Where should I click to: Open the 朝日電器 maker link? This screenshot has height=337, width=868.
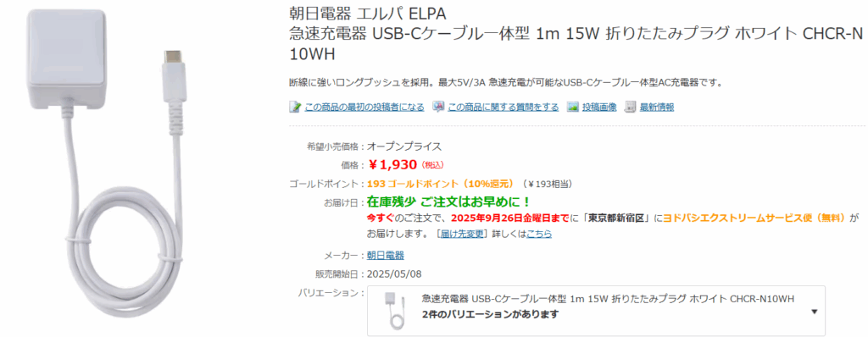[x=386, y=256]
